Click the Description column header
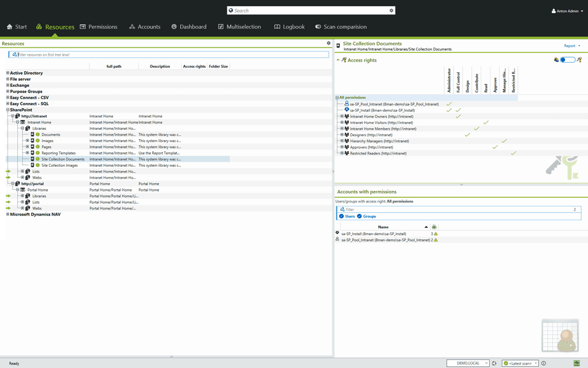588x368 pixels. pos(160,66)
